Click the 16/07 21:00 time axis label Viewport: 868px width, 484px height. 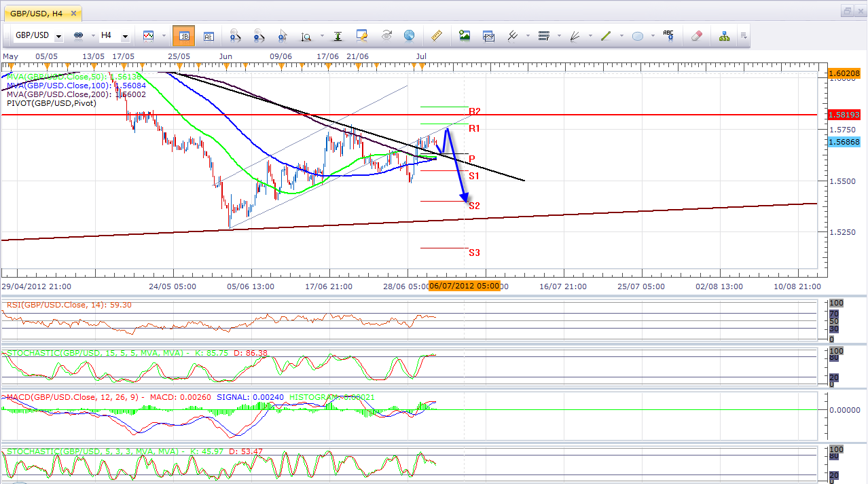(x=562, y=286)
